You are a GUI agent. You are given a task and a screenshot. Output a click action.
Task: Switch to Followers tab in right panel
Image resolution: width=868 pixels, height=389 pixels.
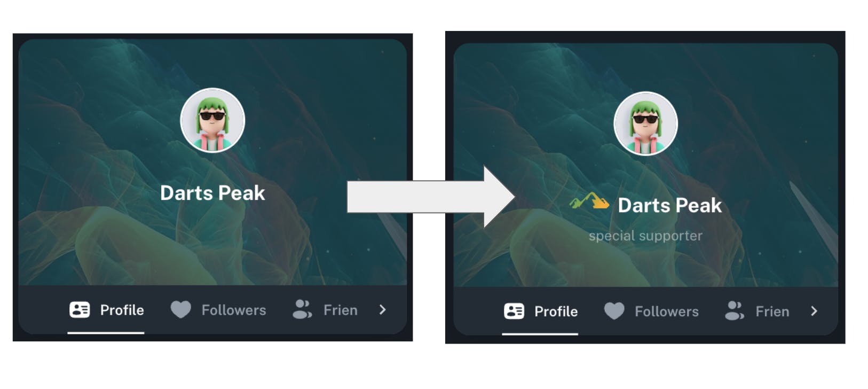651,311
